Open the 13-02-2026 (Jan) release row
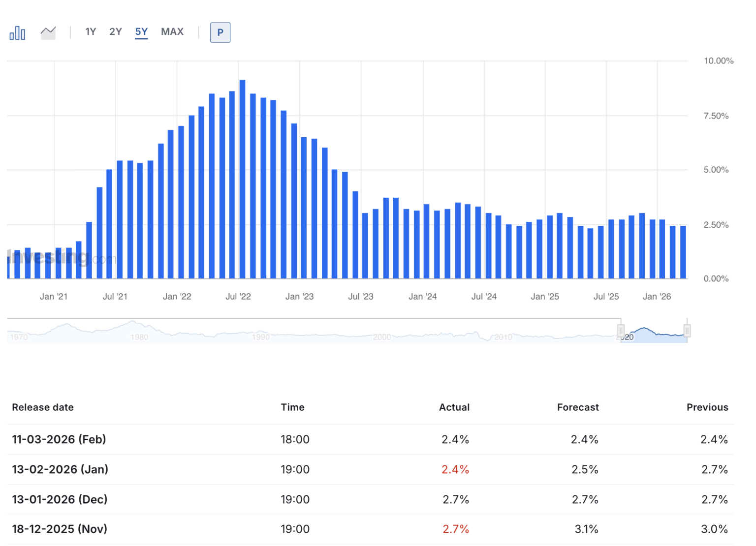 pyautogui.click(x=60, y=469)
